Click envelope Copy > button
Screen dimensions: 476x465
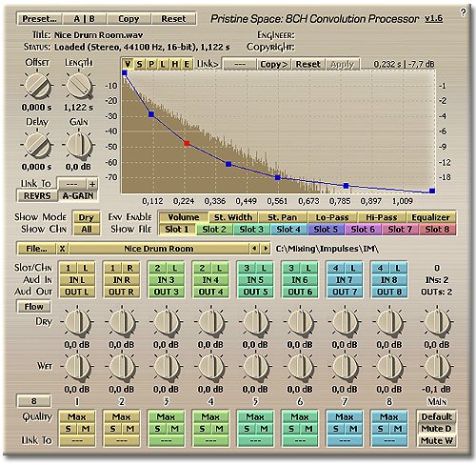tap(274, 64)
